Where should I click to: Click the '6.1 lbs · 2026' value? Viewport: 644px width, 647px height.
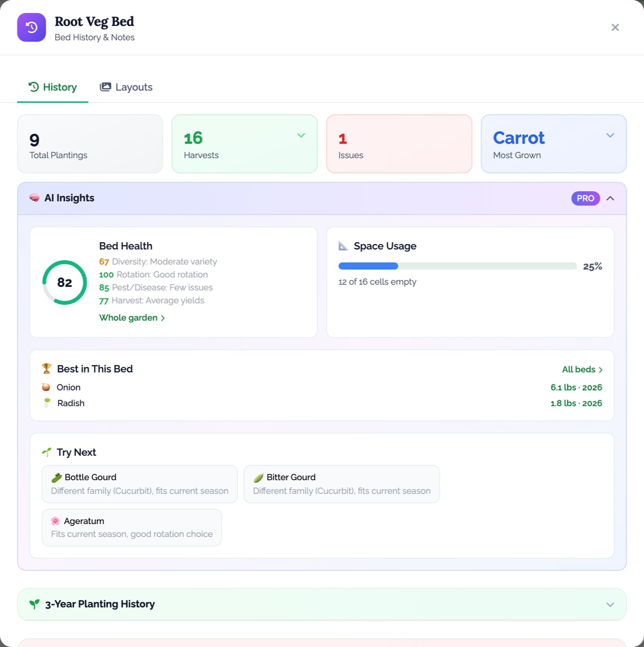[576, 387]
